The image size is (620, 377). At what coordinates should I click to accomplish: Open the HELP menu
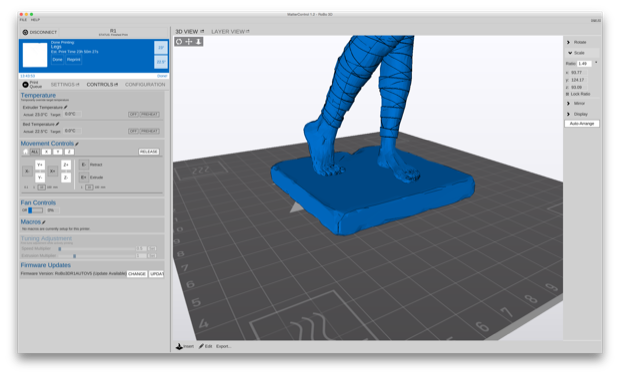pos(35,19)
